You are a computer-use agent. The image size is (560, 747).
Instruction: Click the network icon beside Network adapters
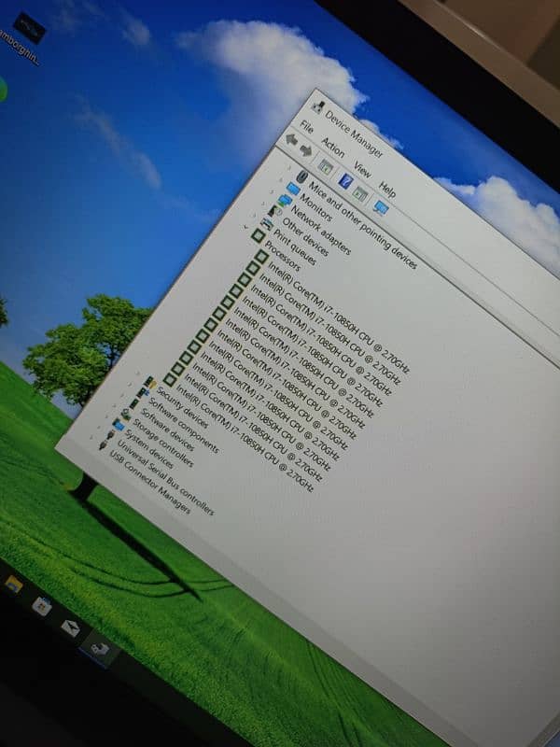coord(285,201)
